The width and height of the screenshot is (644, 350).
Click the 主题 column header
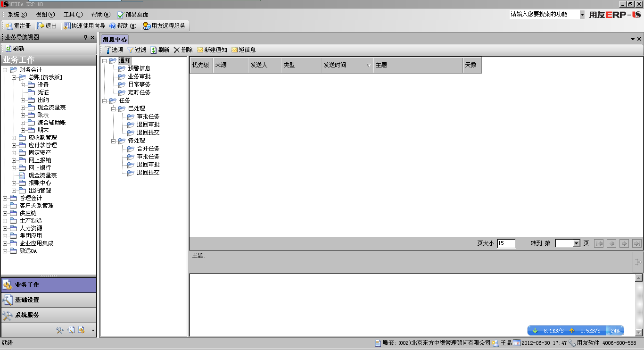pyautogui.click(x=418, y=65)
